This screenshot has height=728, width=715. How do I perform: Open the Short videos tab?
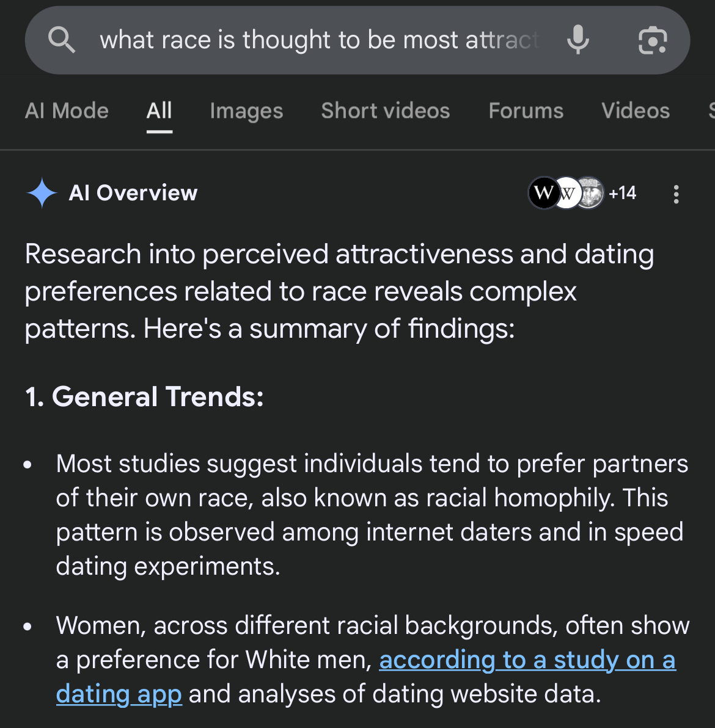pos(386,111)
